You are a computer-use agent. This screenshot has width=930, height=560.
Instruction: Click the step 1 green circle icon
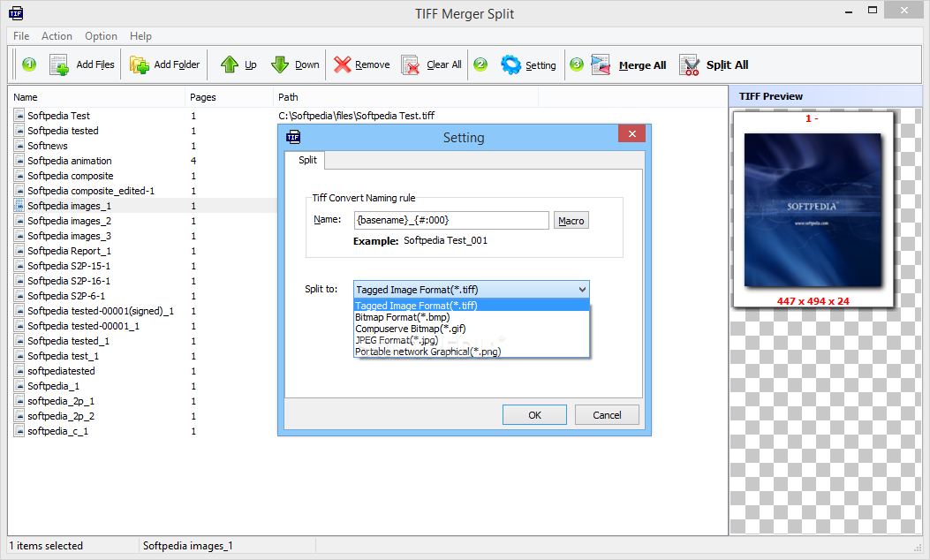pos(29,64)
